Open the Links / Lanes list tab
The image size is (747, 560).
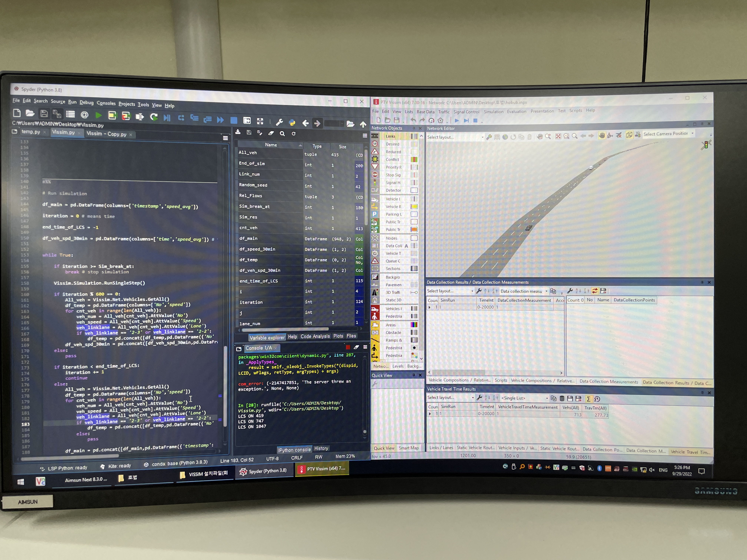441,448
